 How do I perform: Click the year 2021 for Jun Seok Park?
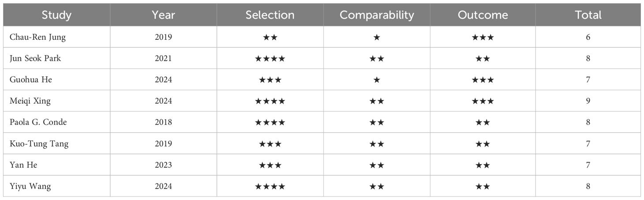[x=163, y=59]
